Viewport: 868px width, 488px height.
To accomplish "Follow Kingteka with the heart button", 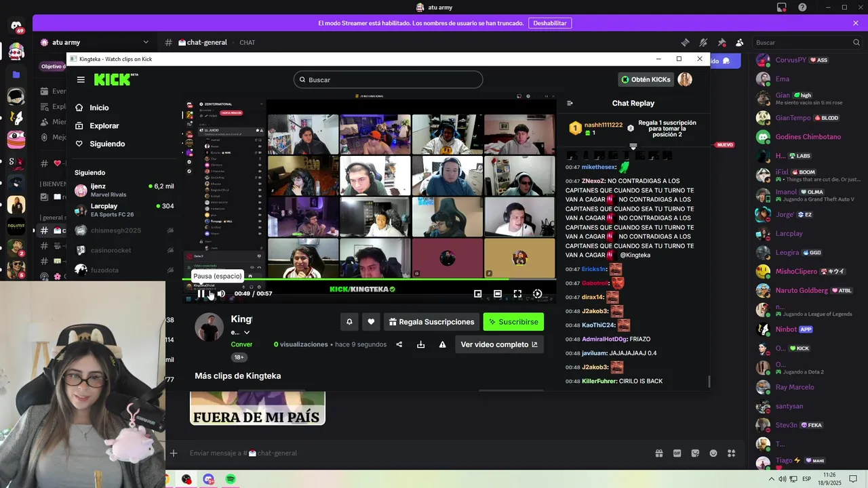I will [371, 322].
